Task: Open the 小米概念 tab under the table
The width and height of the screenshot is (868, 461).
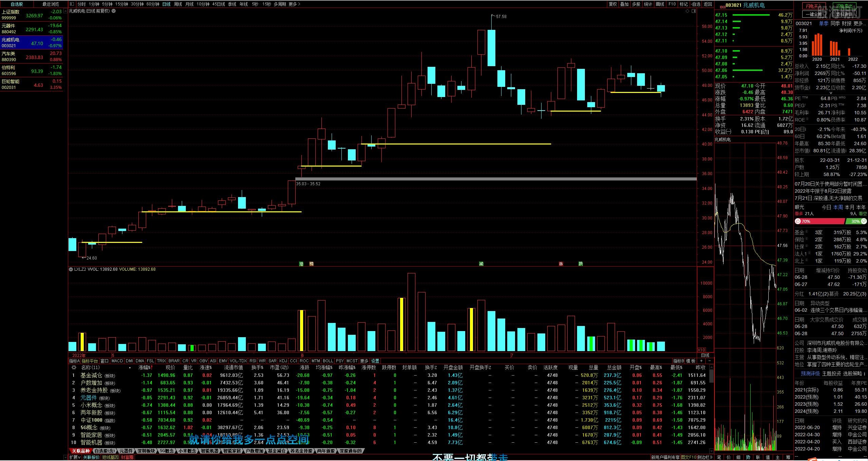Action: click(188, 451)
